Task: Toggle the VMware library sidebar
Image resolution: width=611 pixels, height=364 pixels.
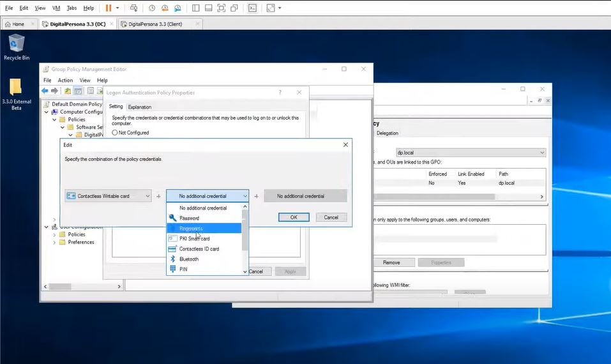Action: [x=196, y=8]
